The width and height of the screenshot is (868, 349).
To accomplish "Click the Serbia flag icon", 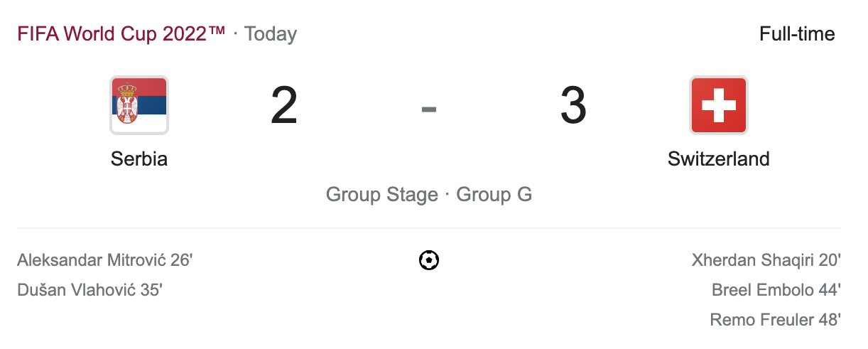I will (139, 105).
